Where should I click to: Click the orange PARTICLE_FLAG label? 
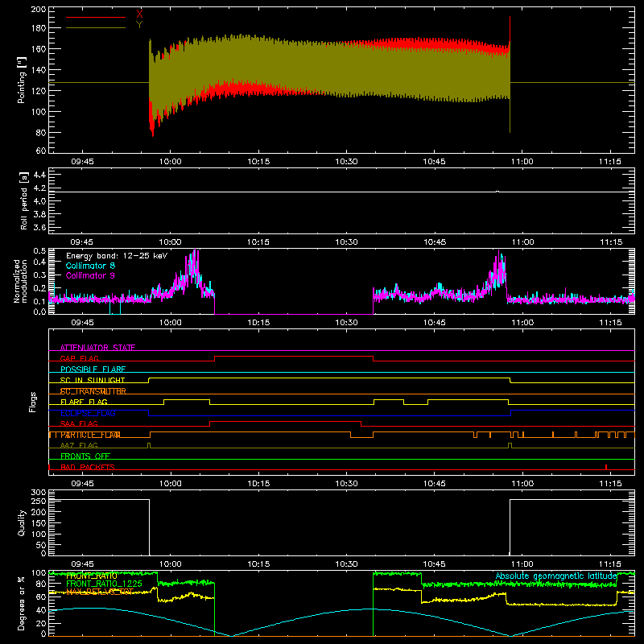90,435
